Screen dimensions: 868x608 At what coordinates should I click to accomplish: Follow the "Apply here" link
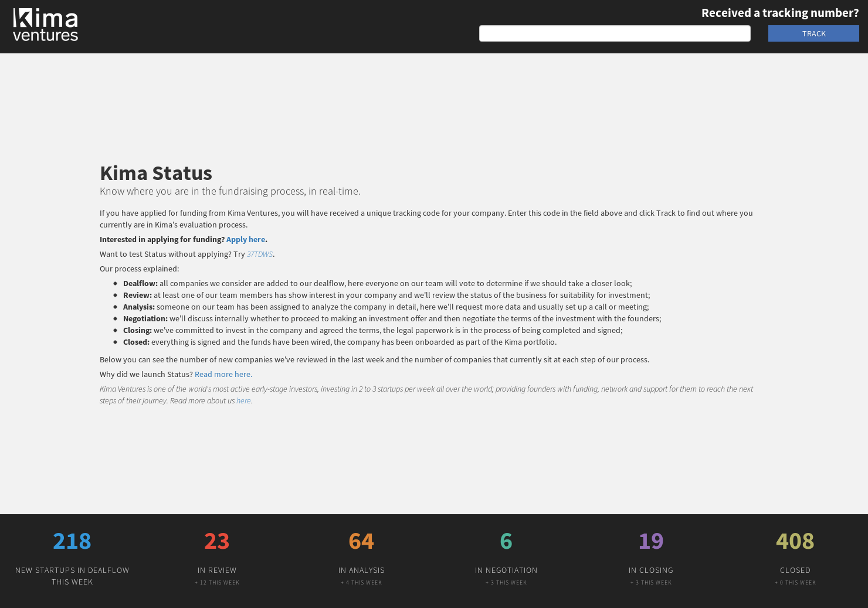pyautogui.click(x=245, y=239)
